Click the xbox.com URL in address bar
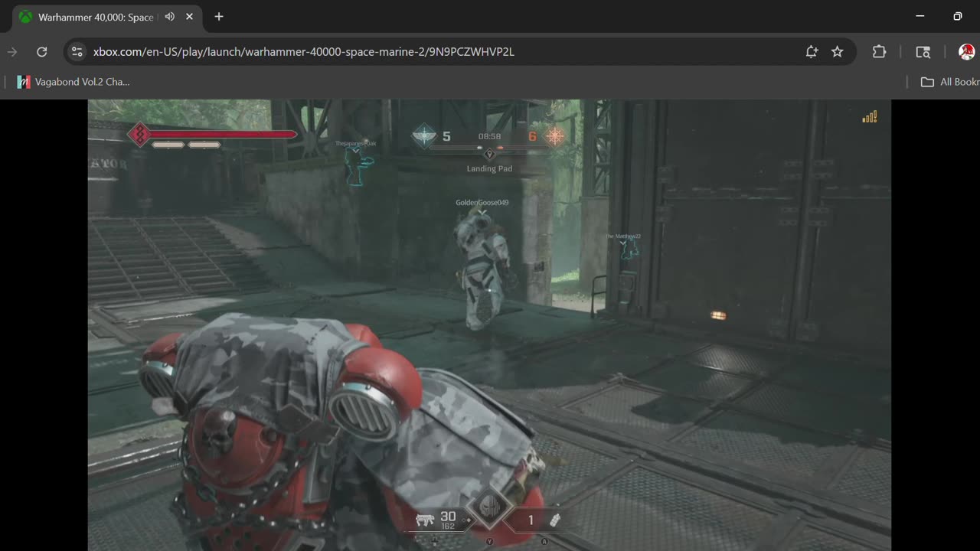Image resolution: width=980 pixels, height=551 pixels. tap(303, 52)
